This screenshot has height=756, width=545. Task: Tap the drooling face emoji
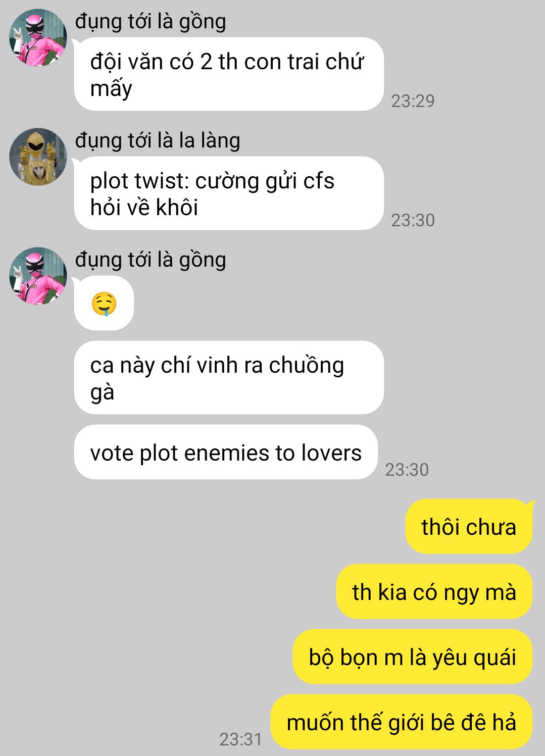[104, 304]
